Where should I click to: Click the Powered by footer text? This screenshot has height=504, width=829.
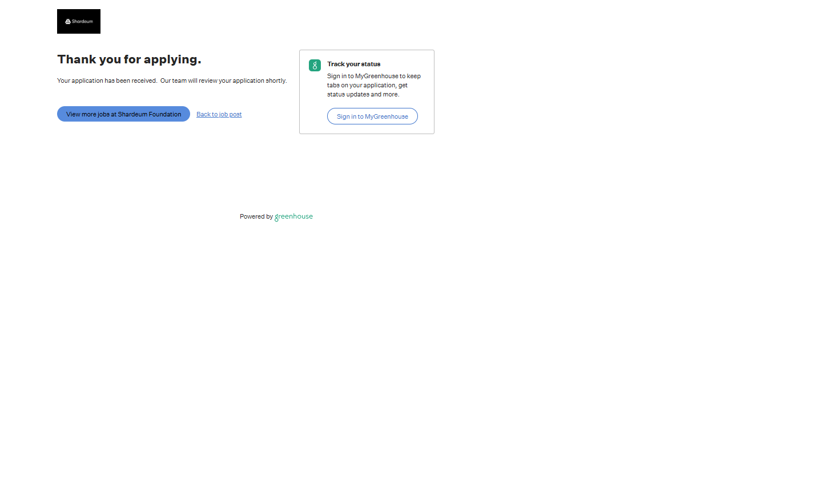[x=256, y=217]
